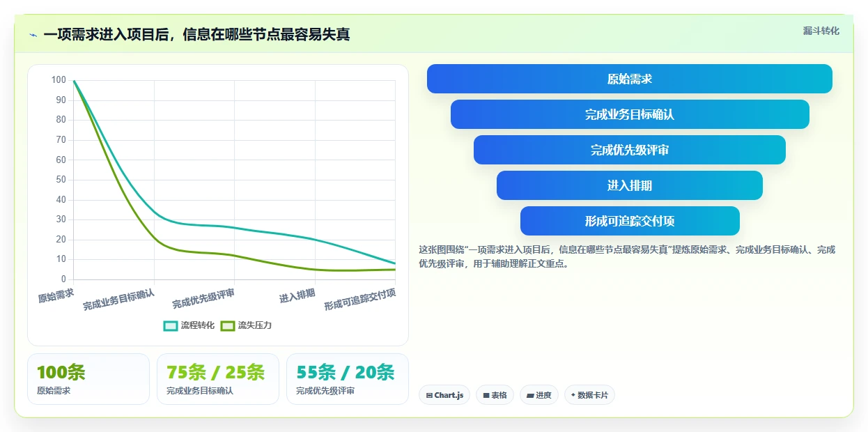Click the icon in the Chart.js chip
The height and width of the screenshot is (432, 868).
coord(429,395)
